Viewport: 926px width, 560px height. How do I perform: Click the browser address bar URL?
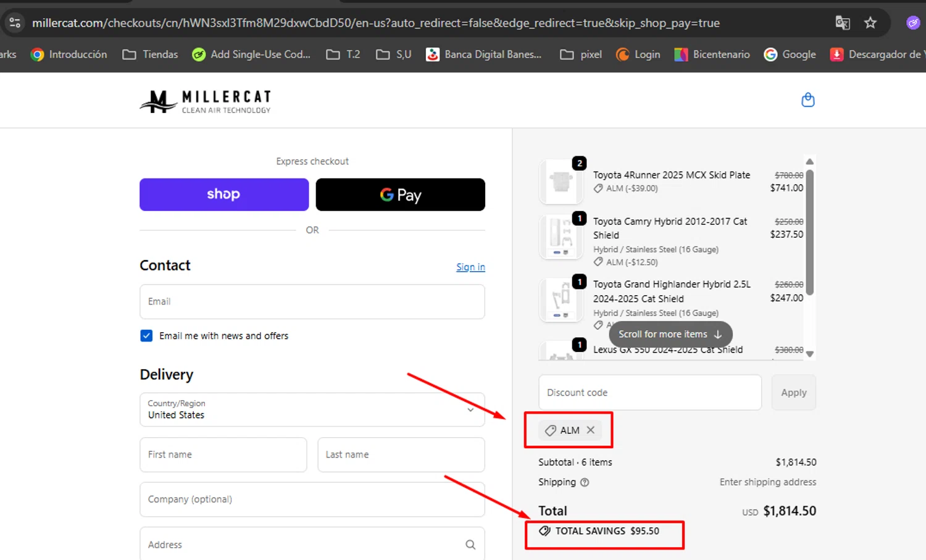(375, 23)
